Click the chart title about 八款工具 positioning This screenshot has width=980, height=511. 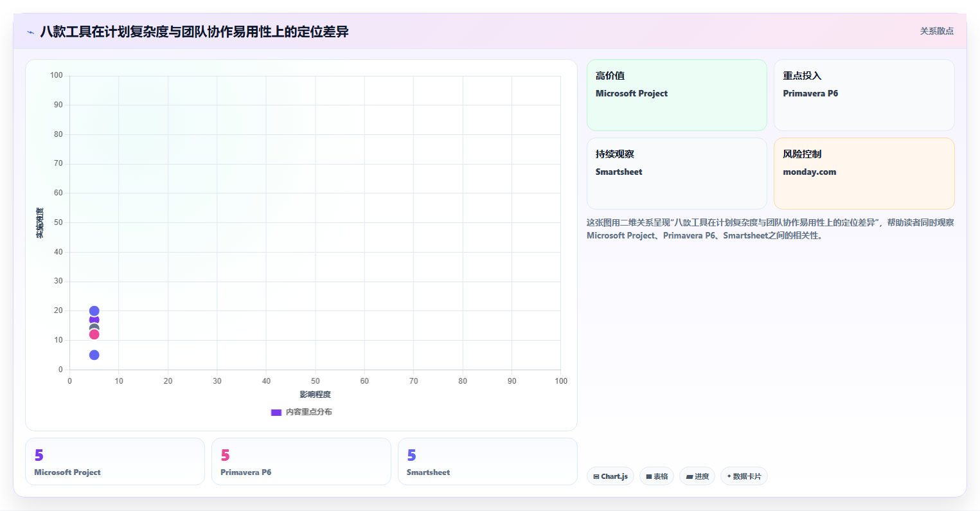pos(194,31)
